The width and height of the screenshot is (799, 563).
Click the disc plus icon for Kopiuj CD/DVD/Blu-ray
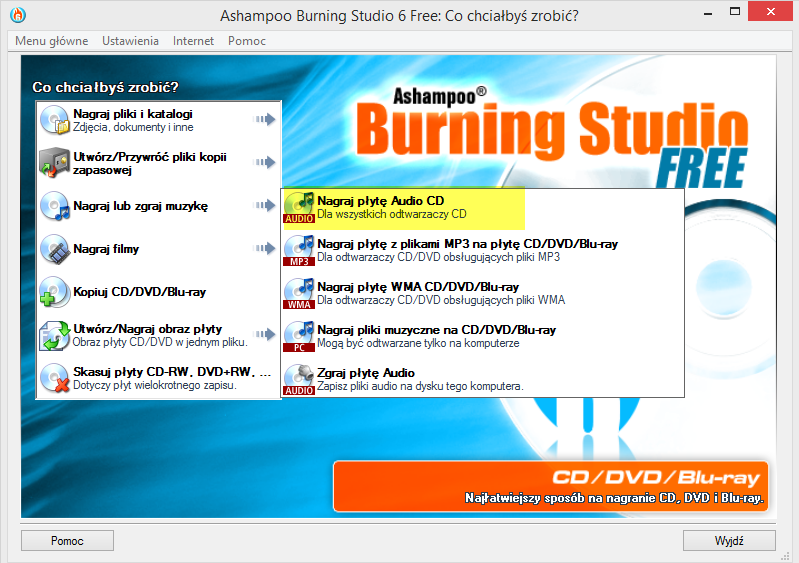coord(55,292)
